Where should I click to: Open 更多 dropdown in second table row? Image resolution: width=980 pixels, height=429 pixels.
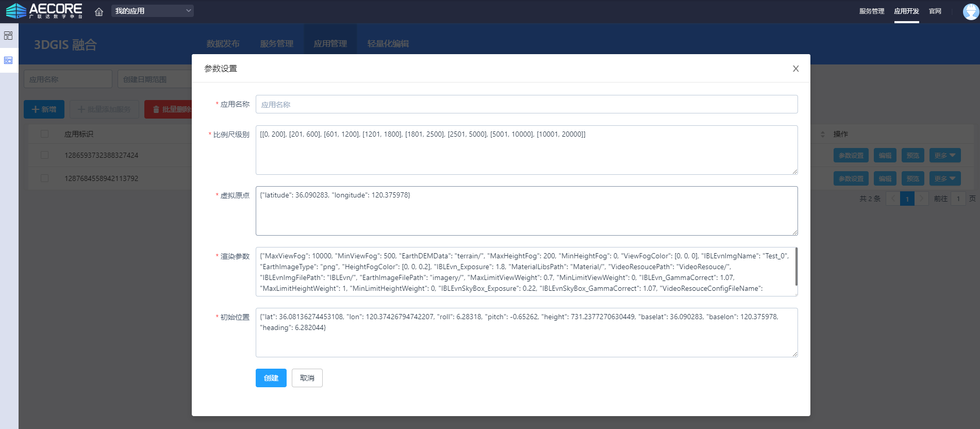click(945, 178)
